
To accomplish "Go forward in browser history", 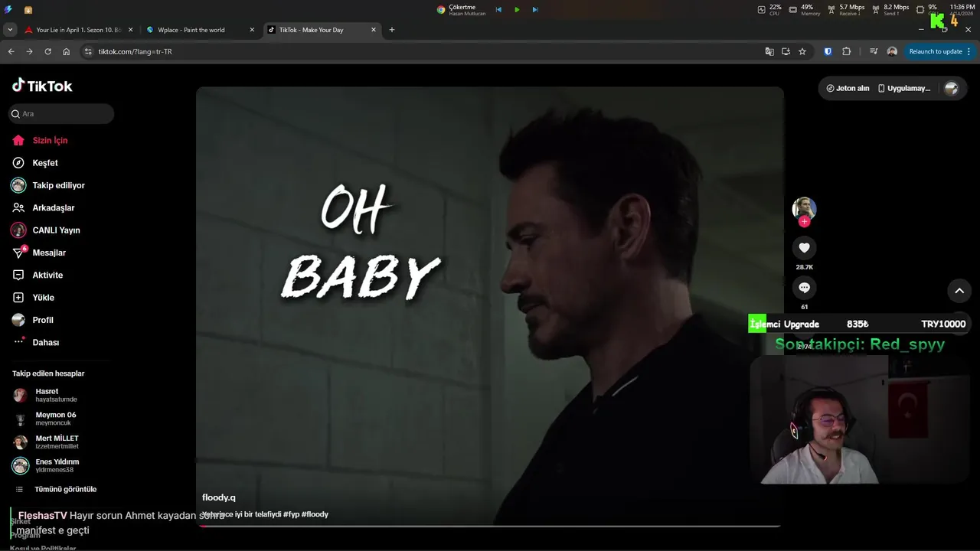I will (x=29, y=51).
